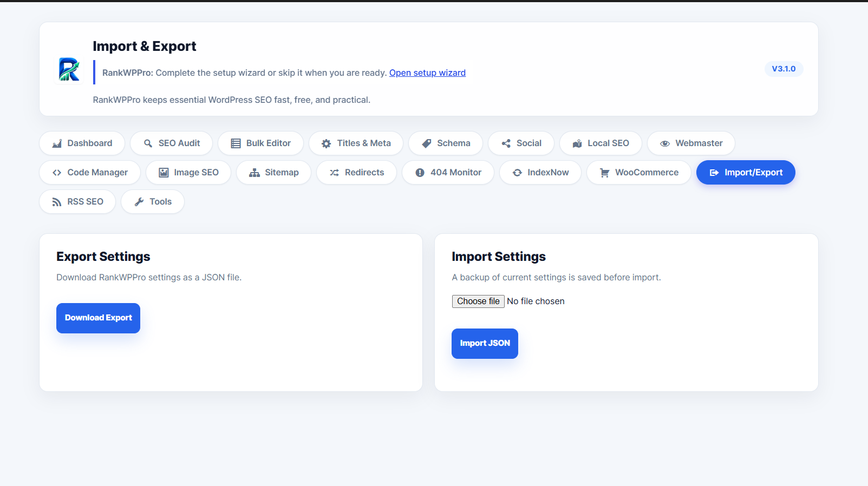Click Choose file button

point(478,301)
